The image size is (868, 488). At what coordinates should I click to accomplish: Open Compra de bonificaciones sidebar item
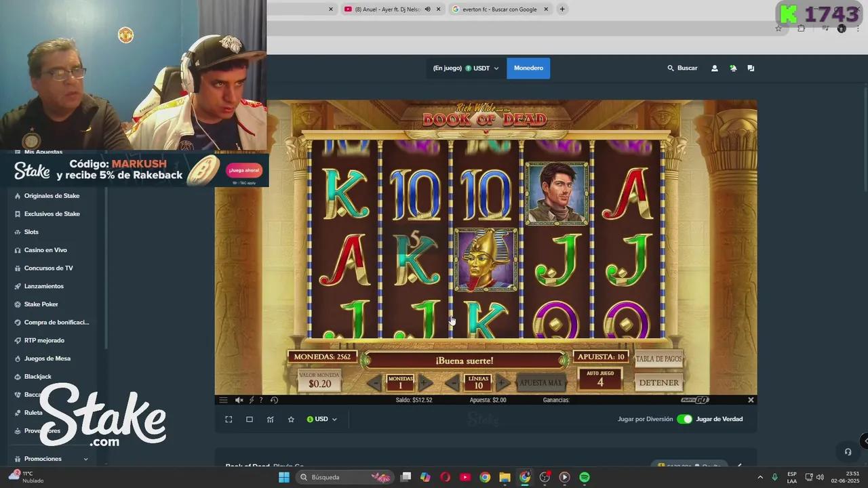(57, 323)
